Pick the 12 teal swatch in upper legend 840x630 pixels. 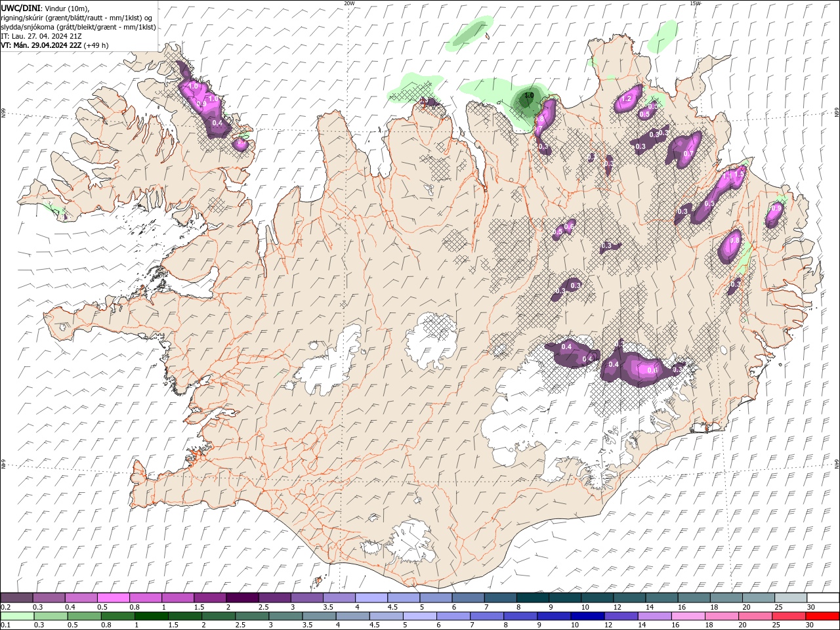pos(629,597)
